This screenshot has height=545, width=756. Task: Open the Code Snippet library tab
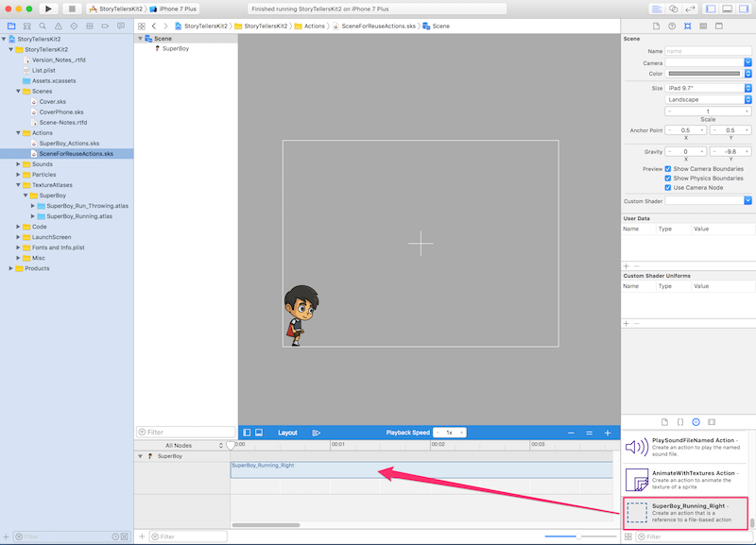[x=680, y=422]
